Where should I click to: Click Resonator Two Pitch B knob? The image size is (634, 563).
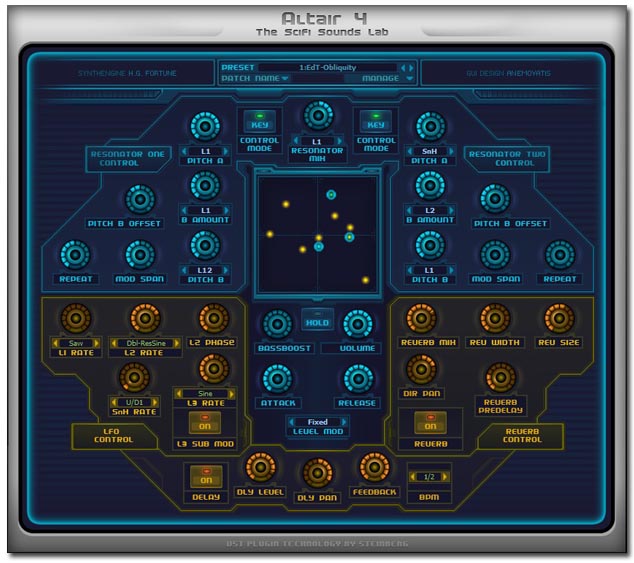click(x=430, y=246)
